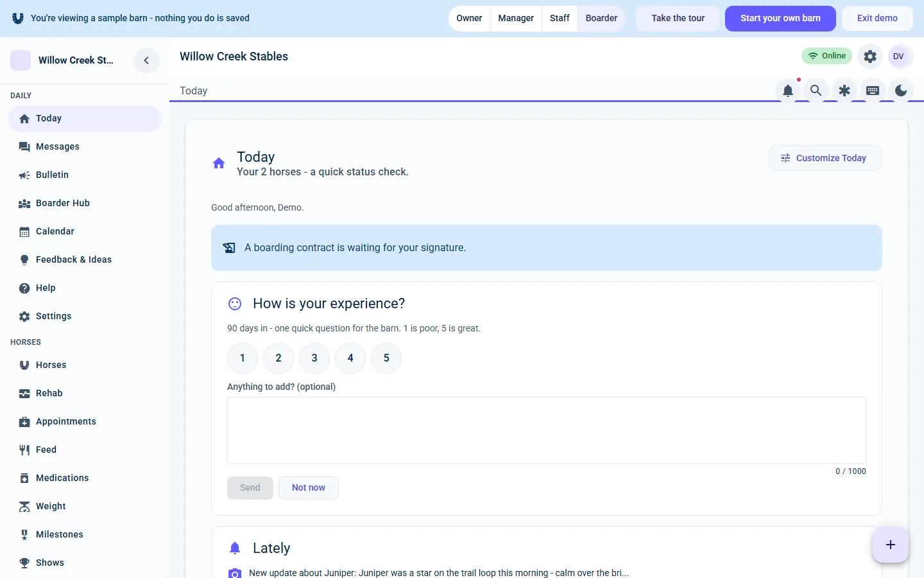Open the Horses list
Viewport: 924px width, 578px height.
point(85,365)
